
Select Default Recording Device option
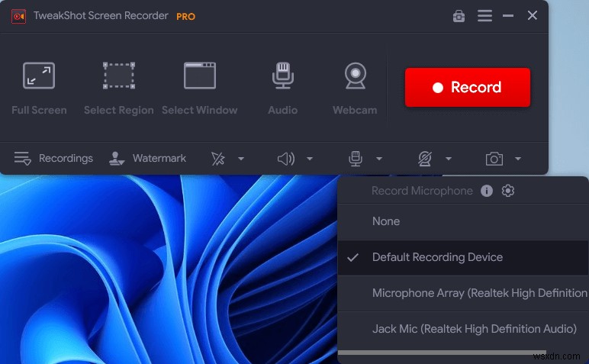pos(463,257)
